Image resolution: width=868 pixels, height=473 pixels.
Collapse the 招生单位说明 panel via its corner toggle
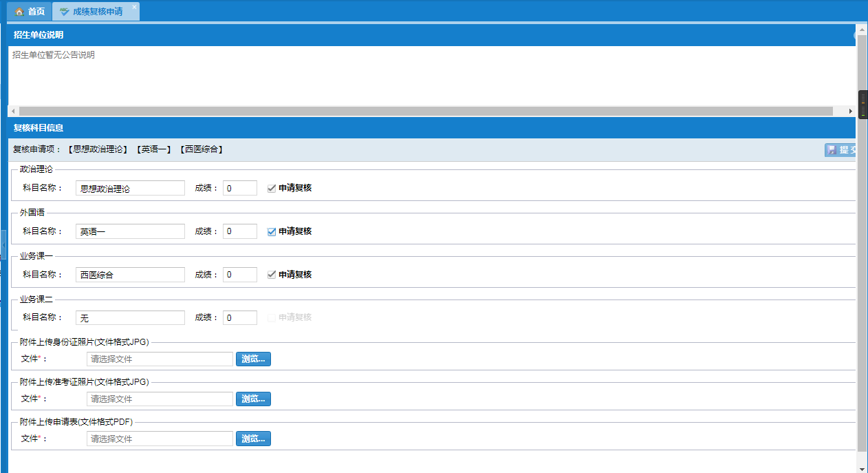[x=855, y=35]
